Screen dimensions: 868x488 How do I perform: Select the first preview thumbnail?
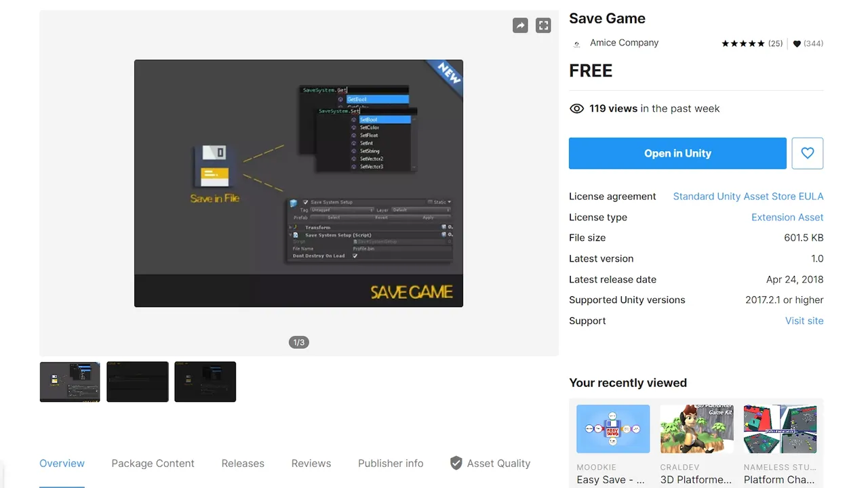pyautogui.click(x=70, y=382)
